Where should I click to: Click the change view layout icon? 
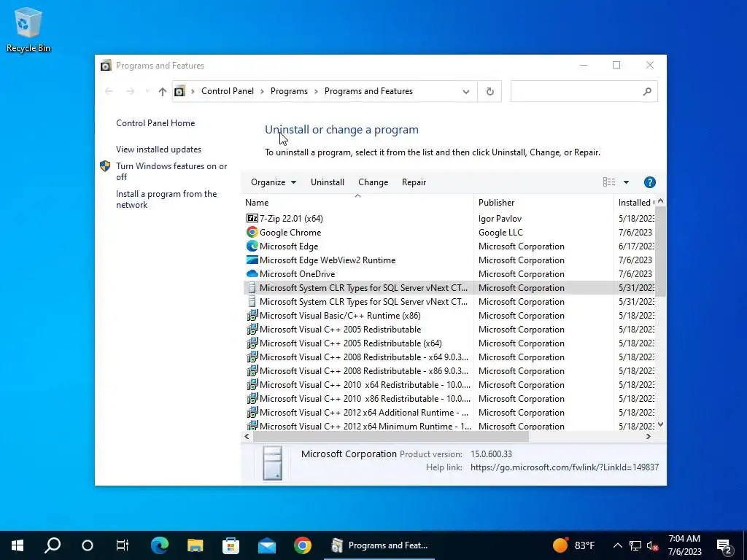coord(609,182)
